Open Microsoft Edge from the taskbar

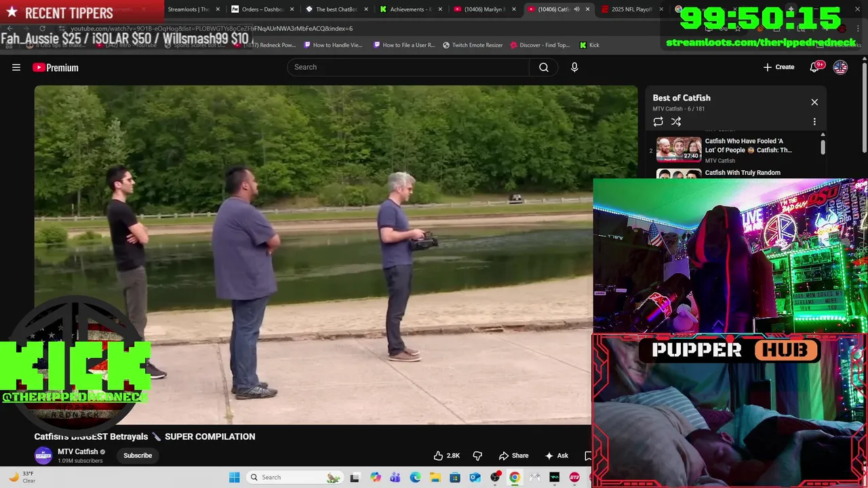click(x=415, y=477)
